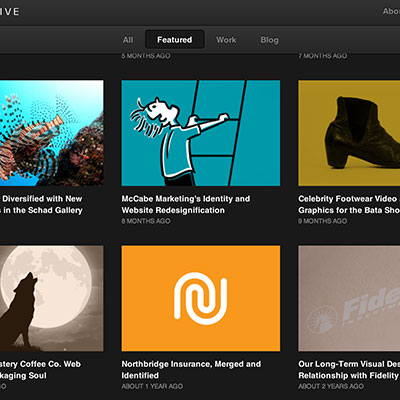Switch to the Work tab

click(226, 40)
